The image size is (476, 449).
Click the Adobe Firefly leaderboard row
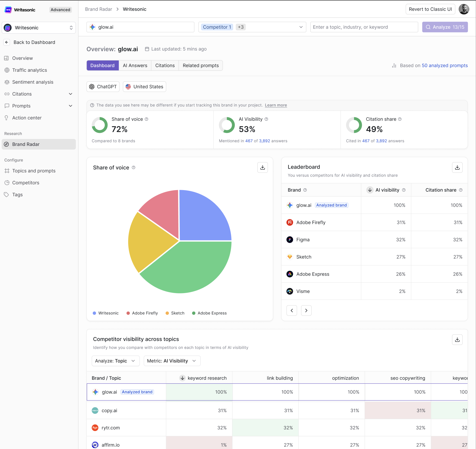(374, 222)
